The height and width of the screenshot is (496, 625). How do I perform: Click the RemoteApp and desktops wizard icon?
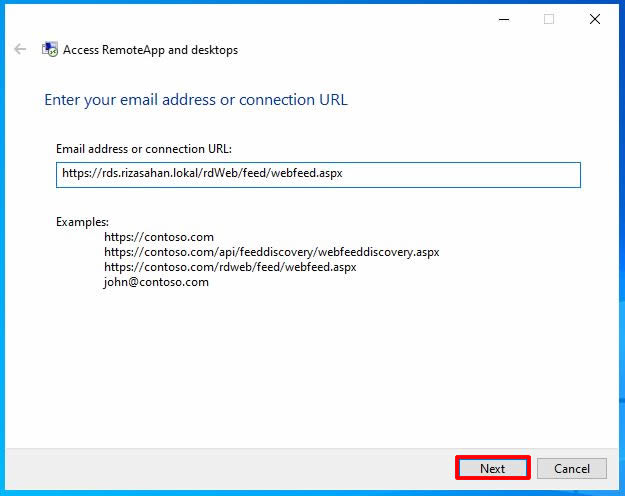point(50,49)
